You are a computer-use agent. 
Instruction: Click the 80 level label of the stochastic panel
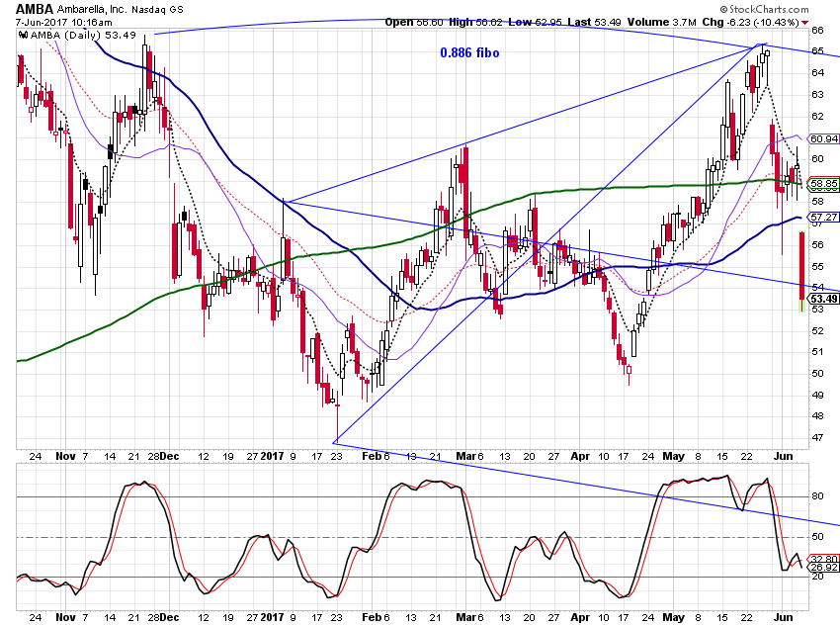pos(817,496)
